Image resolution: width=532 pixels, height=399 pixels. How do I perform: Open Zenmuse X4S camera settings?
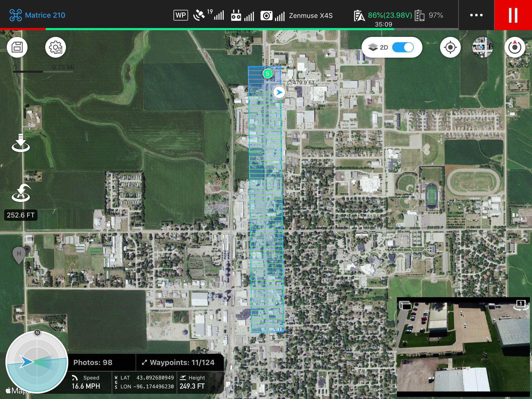310,16
